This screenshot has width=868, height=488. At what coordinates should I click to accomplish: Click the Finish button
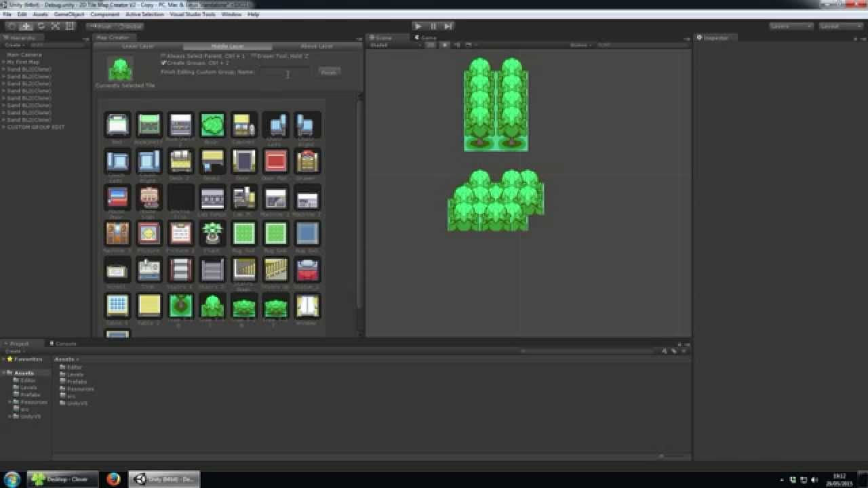tap(329, 72)
